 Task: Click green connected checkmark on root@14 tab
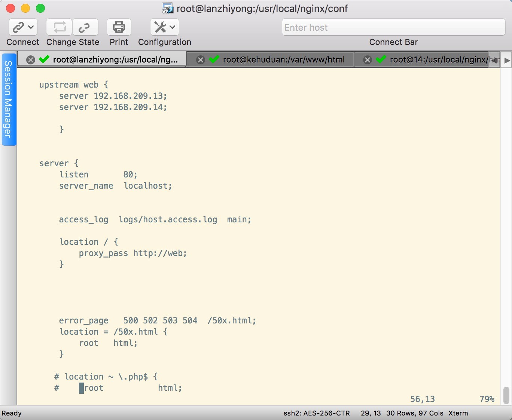(x=381, y=59)
